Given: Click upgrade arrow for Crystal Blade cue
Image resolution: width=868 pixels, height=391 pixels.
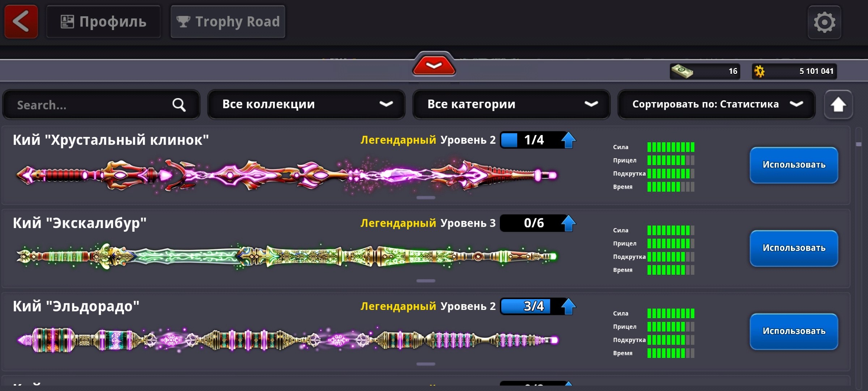Looking at the screenshot, I should 569,140.
